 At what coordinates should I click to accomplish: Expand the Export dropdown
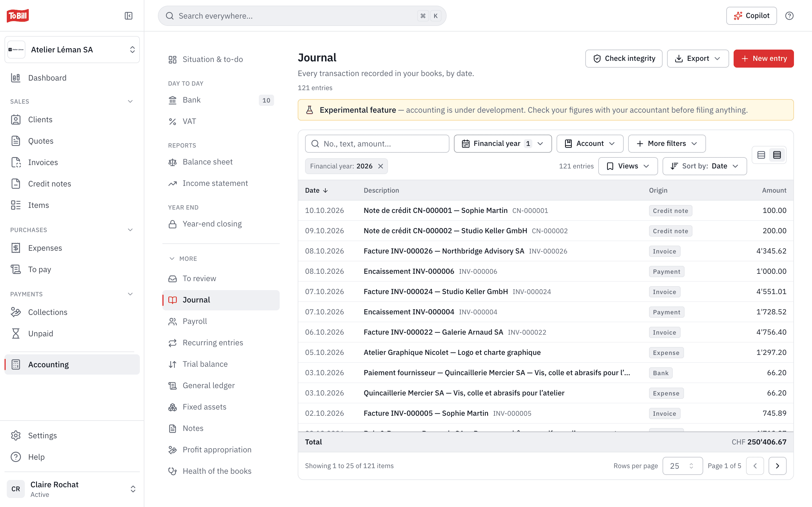coord(698,58)
